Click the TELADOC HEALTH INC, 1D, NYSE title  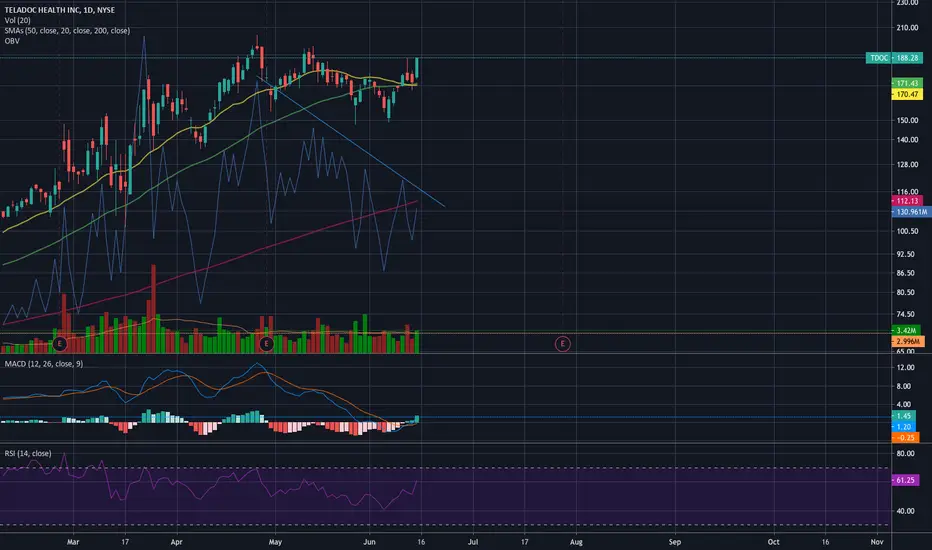60,10
